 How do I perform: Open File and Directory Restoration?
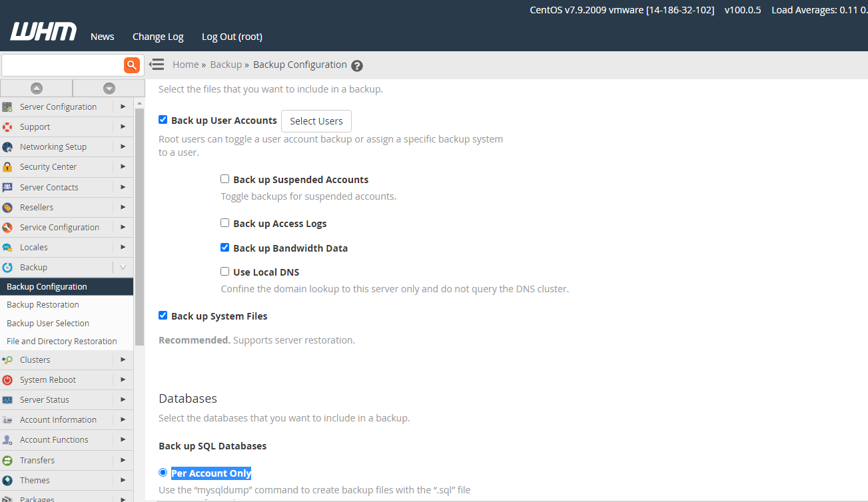(61, 342)
